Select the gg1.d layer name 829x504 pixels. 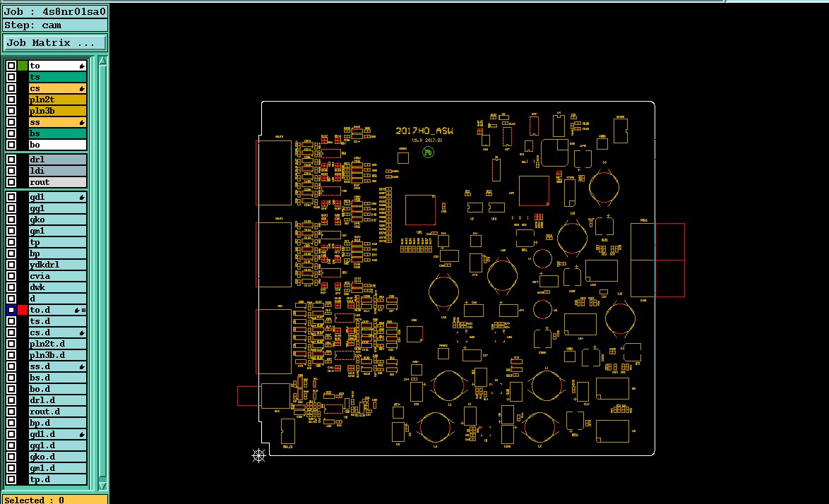58,445
